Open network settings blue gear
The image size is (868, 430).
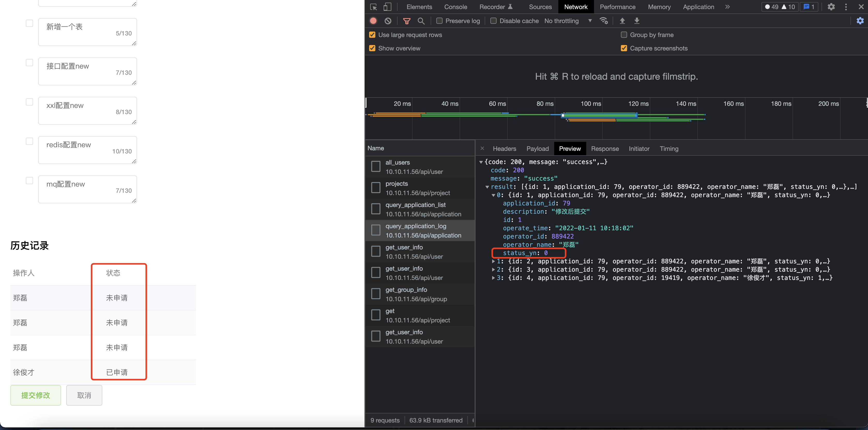(860, 21)
